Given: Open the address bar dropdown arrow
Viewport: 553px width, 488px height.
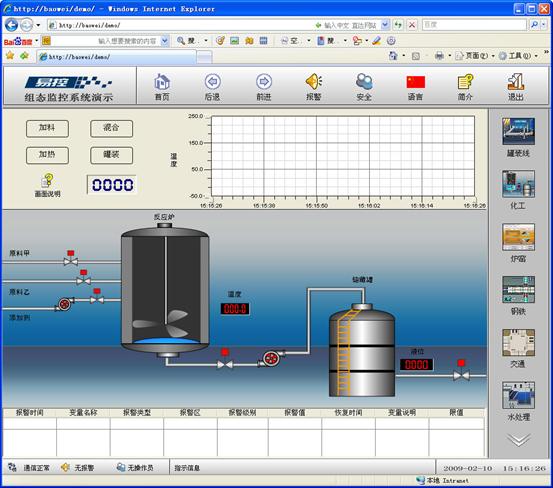Looking at the screenshot, I should [385, 25].
